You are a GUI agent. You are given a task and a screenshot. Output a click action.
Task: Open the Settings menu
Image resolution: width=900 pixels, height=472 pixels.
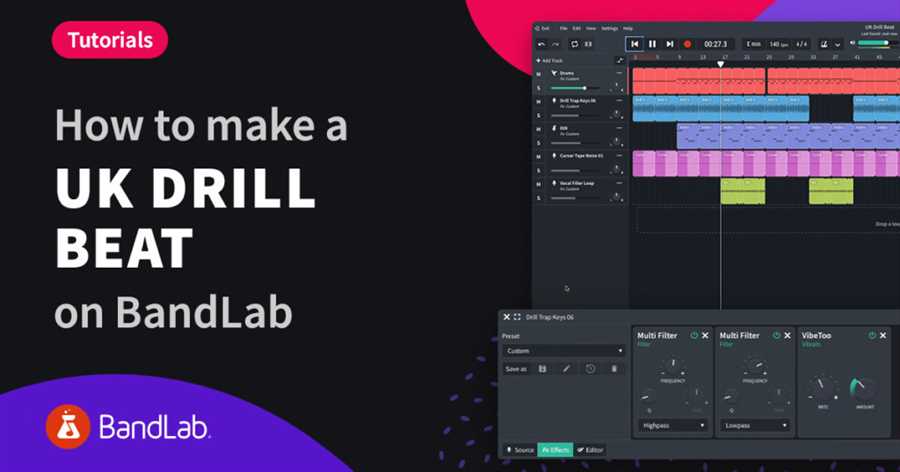[x=609, y=28]
